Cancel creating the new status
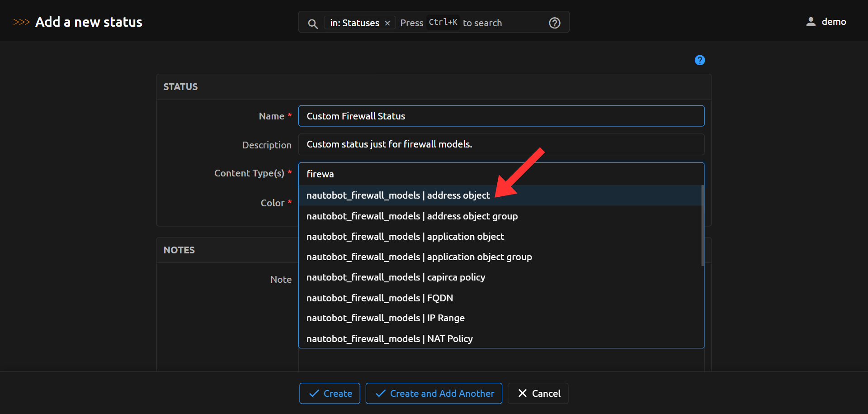Viewport: 868px width, 414px height. point(538,393)
